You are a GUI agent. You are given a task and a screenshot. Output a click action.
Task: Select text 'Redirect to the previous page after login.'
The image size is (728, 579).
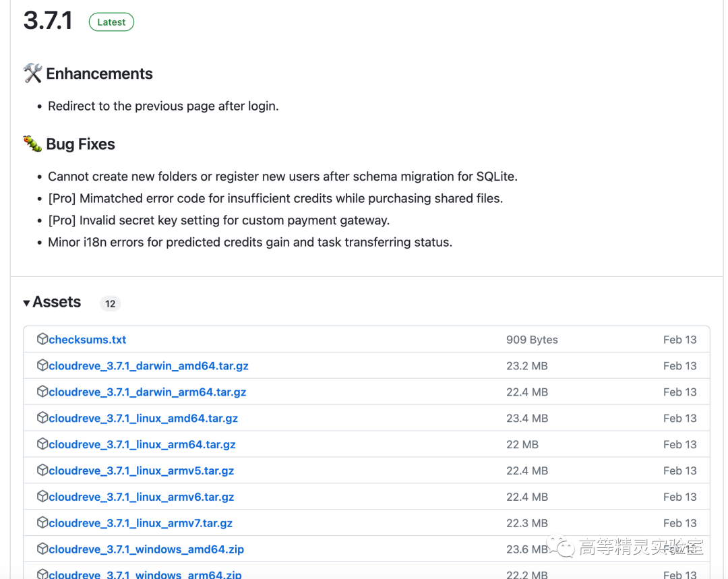pos(163,106)
